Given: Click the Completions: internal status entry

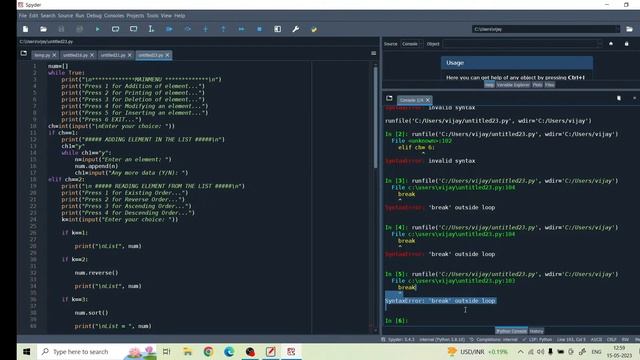Looking at the screenshot, I should (494, 340).
